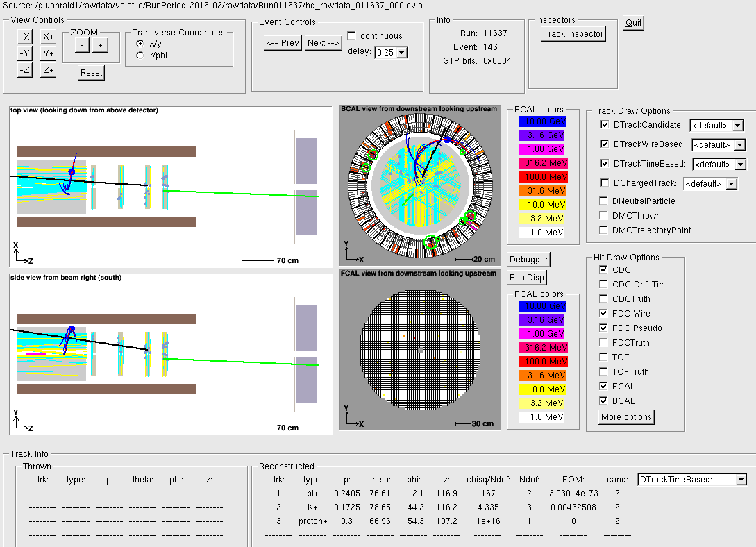Click the side view detector display
The width and height of the screenshot is (756, 547).
pyautogui.click(x=171, y=354)
